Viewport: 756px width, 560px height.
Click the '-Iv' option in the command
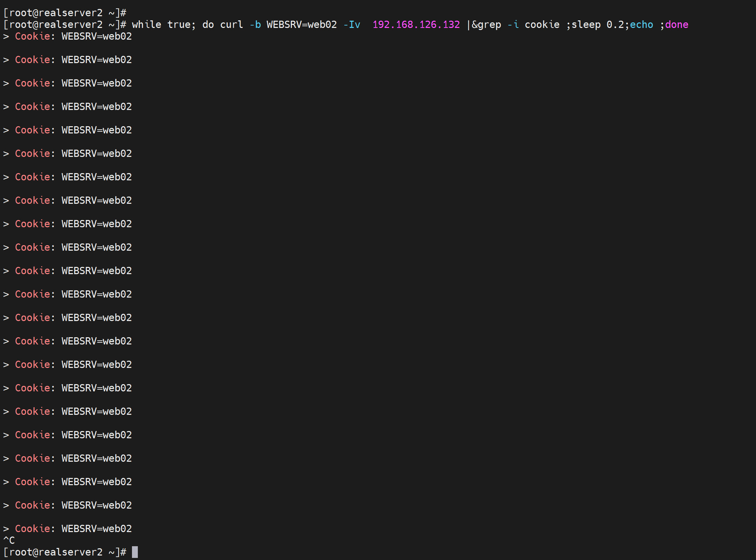tap(352, 25)
